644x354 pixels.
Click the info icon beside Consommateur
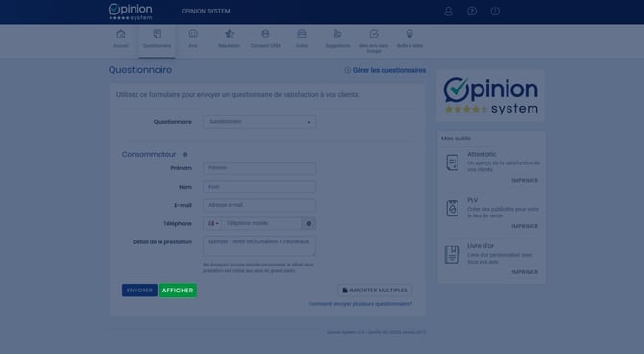[x=185, y=155]
